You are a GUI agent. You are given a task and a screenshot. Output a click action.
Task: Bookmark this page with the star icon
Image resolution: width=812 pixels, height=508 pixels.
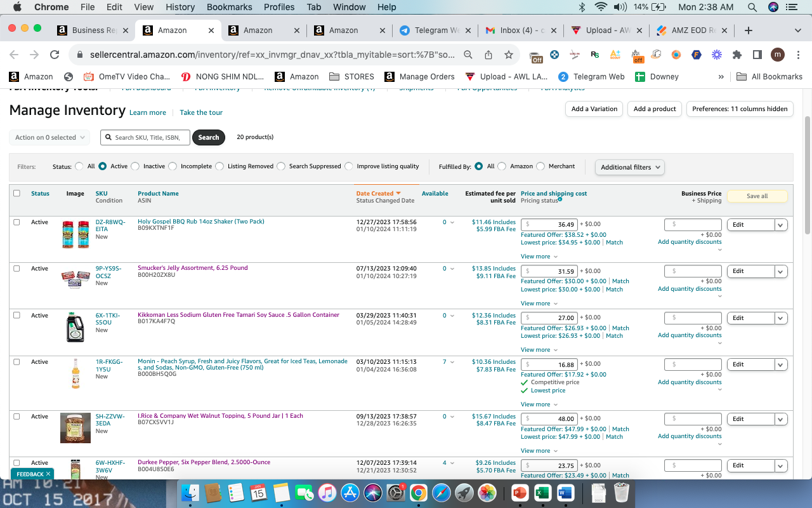(x=508, y=55)
